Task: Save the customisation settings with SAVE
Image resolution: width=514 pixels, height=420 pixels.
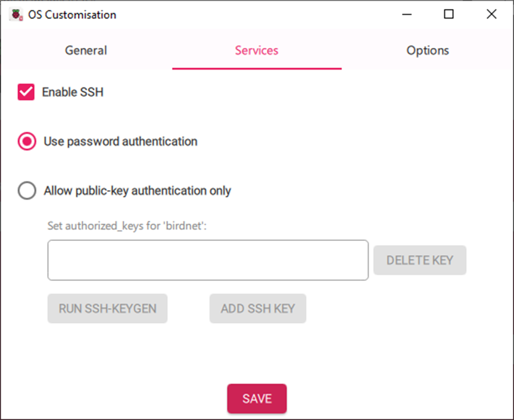Action: pyautogui.click(x=257, y=399)
